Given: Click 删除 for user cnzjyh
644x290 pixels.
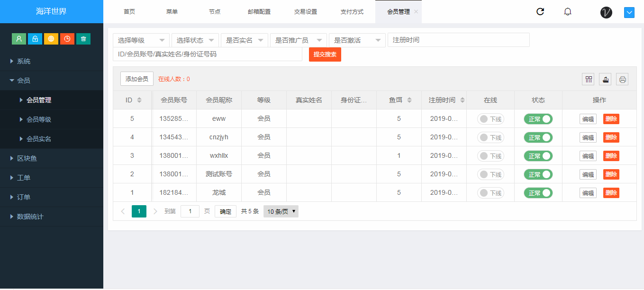Looking at the screenshot, I should pyautogui.click(x=611, y=137).
